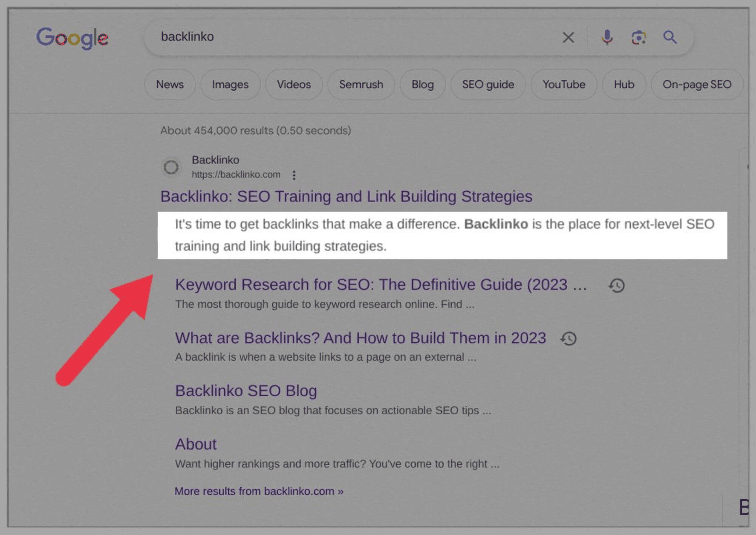Open the Backlinko SEO Blog link
The image size is (756, 535).
pyautogui.click(x=246, y=391)
